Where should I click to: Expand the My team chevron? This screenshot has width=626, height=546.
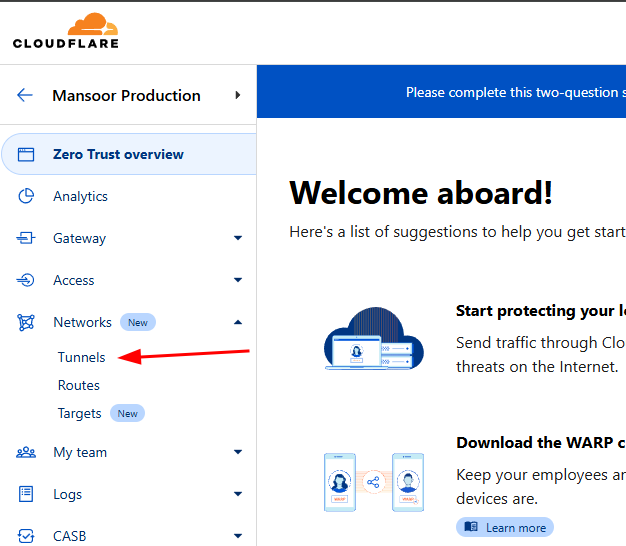[238, 453]
